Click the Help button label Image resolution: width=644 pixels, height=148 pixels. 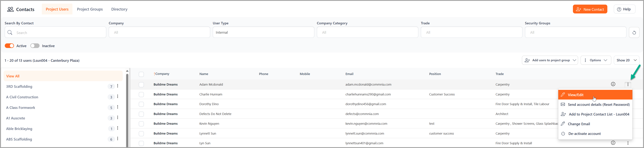pyautogui.click(x=626, y=9)
